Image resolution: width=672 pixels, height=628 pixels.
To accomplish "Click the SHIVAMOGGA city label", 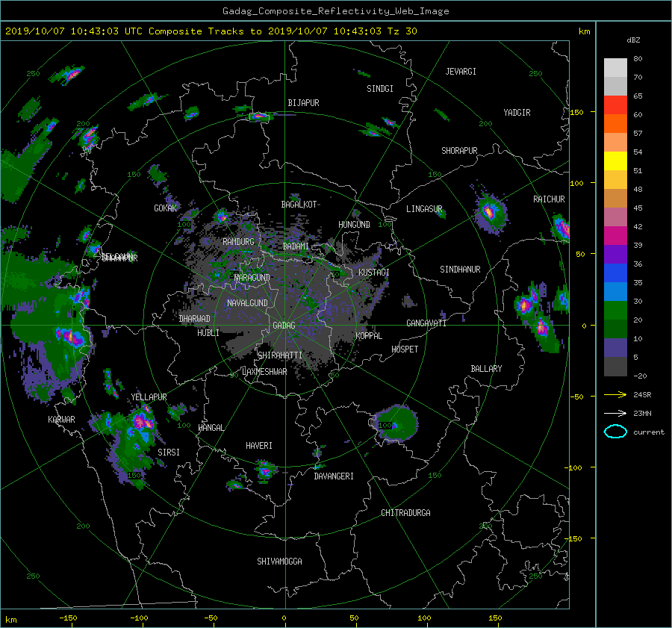I will tap(279, 562).
